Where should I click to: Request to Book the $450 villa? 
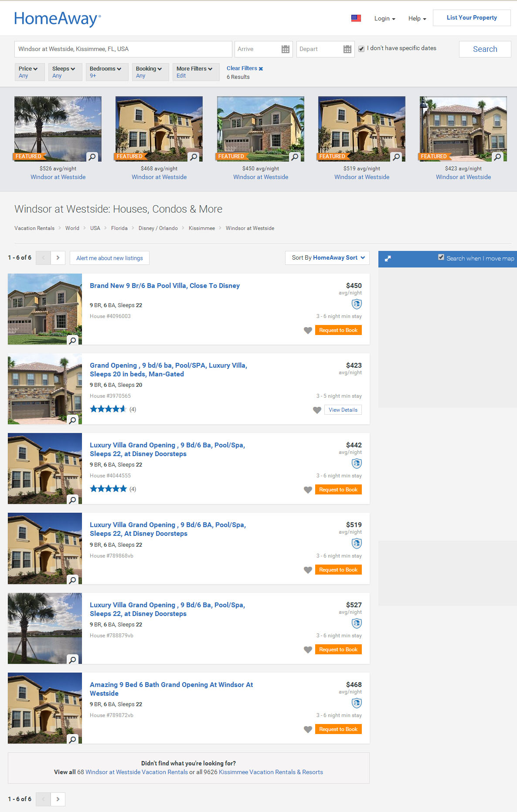338,330
